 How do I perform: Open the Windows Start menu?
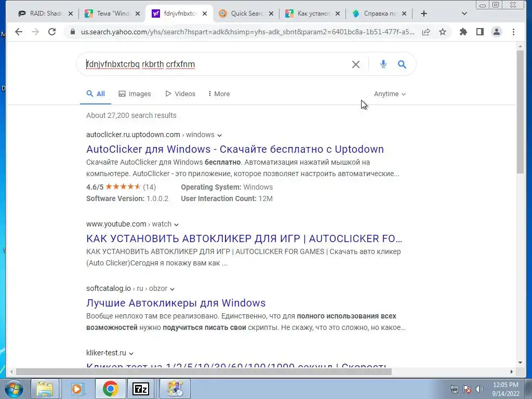[14, 389]
